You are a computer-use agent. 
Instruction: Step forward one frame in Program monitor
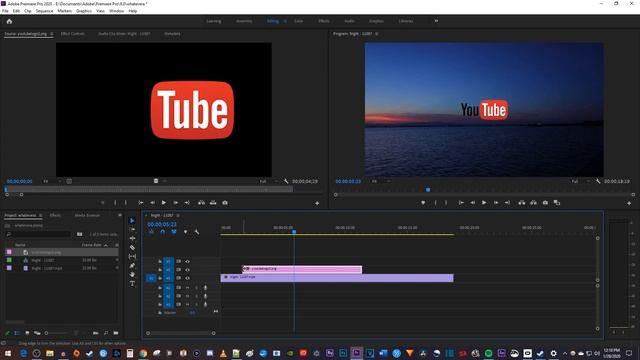pos(496,202)
